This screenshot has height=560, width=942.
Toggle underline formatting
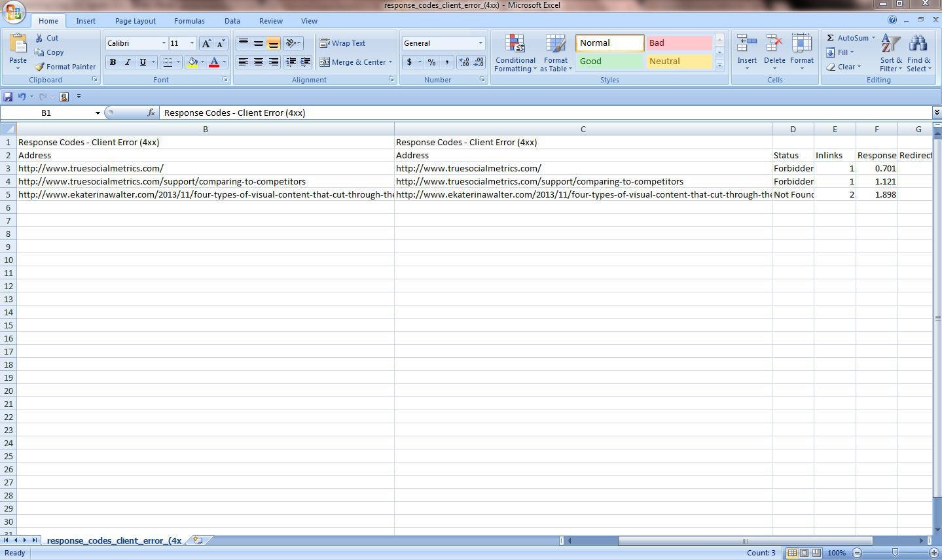pyautogui.click(x=143, y=62)
